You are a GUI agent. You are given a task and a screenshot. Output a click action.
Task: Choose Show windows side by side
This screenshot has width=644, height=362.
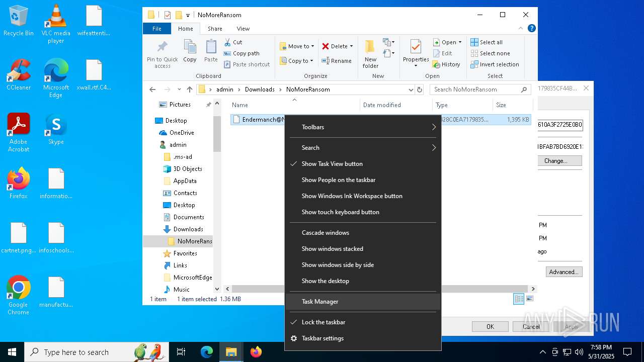pyautogui.click(x=363, y=265)
